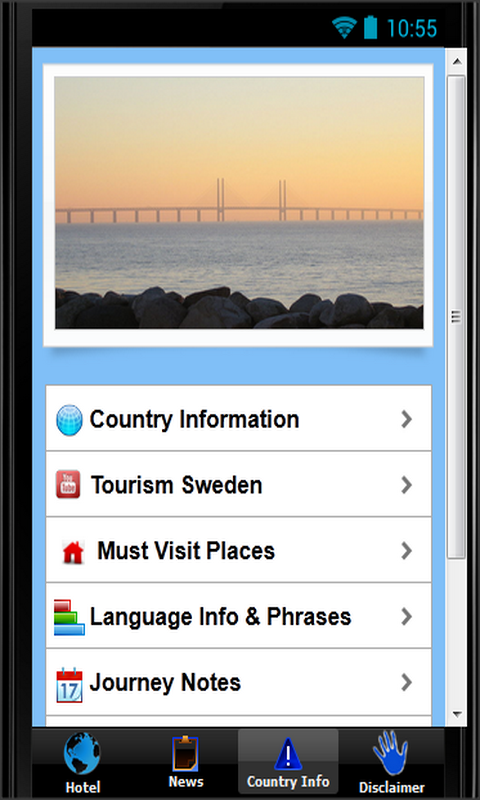
Task: Click the battery icon in the status bar
Action: click(371, 28)
